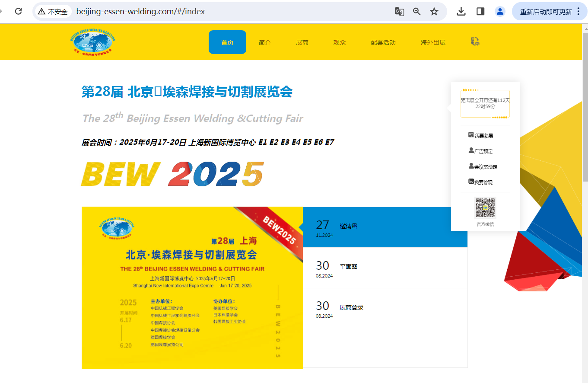
Task: Open the 平面图 news entry
Action: [x=385, y=268]
